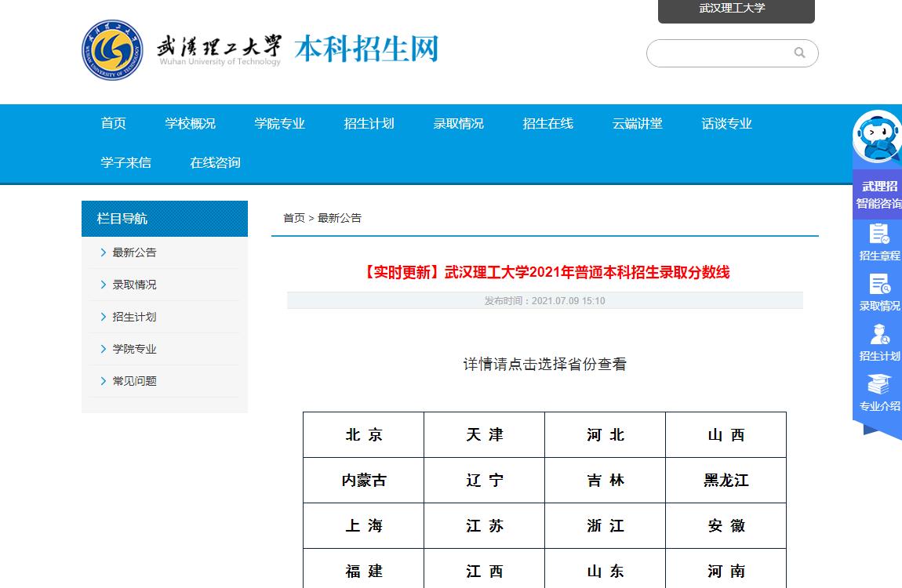Click the 详情请点击选择省份查看 text
Image resolution: width=902 pixels, height=588 pixels.
coord(545,364)
